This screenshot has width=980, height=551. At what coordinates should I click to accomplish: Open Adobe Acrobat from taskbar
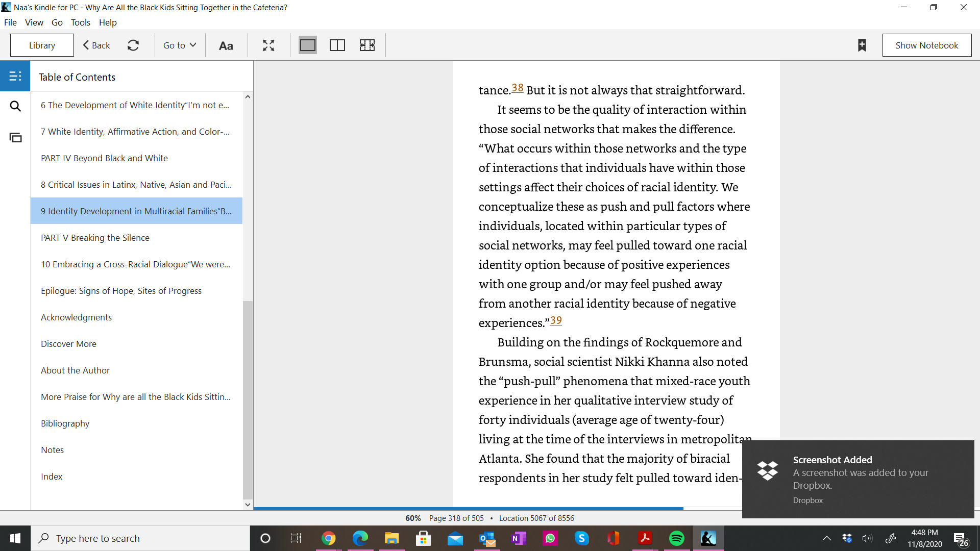pyautogui.click(x=645, y=538)
